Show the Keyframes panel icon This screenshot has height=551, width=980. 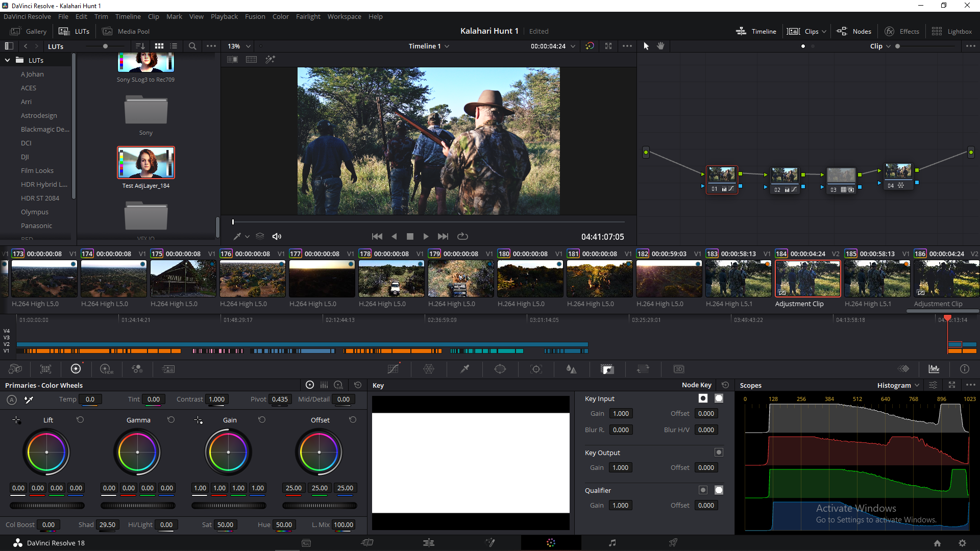(904, 369)
